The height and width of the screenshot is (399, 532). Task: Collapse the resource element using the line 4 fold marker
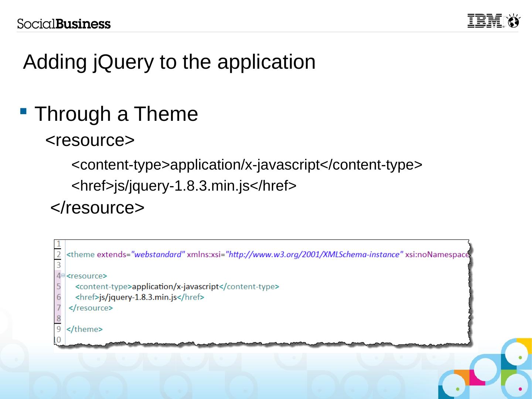(x=63, y=275)
